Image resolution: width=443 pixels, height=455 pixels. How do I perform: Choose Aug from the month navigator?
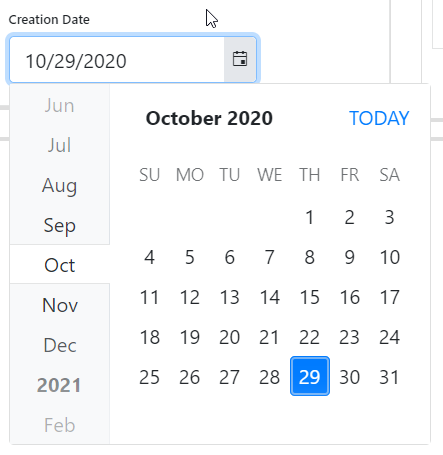tap(60, 185)
